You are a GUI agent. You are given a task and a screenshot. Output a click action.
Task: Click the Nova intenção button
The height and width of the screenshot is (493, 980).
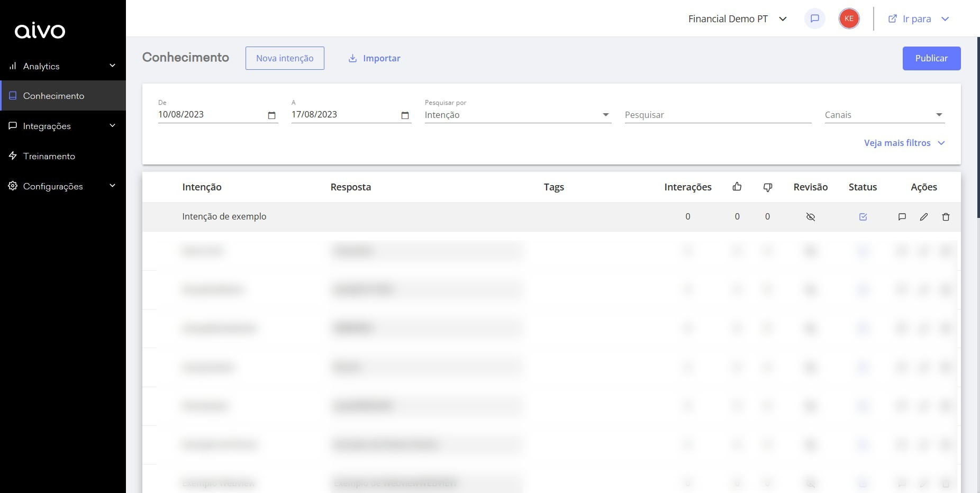coord(285,58)
